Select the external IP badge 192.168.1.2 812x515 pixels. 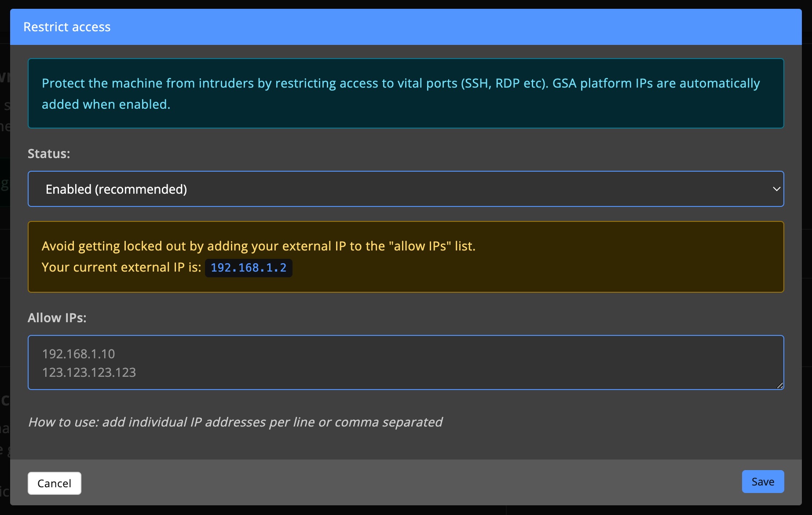(249, 268)
